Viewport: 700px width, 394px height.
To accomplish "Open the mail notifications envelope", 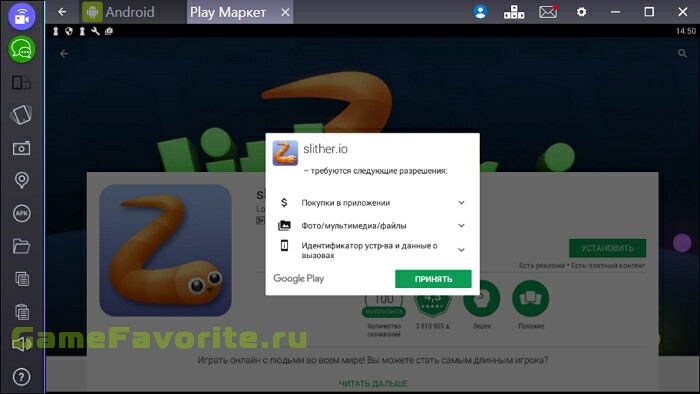I will coord(548,12).
